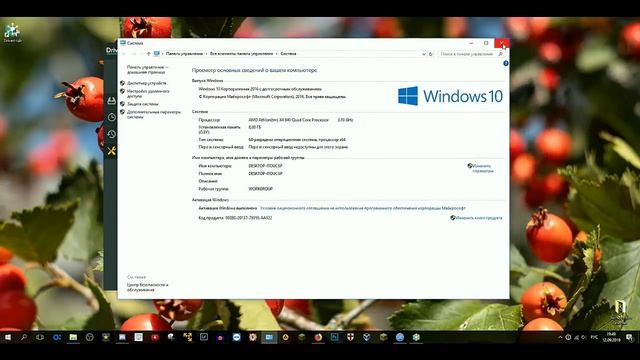This screenshot has width=640, height=360.
Task: Open the DriverHub desktop shortcut
Action: click(x=12, y=33)
